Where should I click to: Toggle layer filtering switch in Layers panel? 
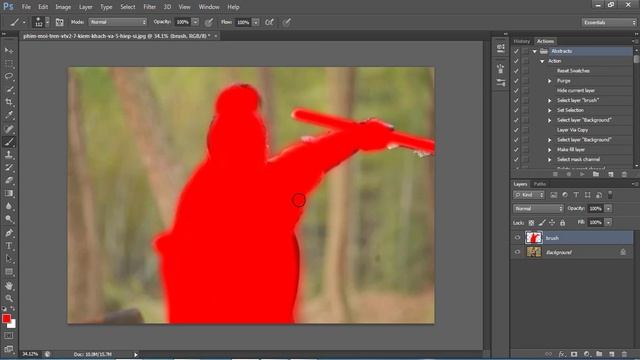coord(610,195)
